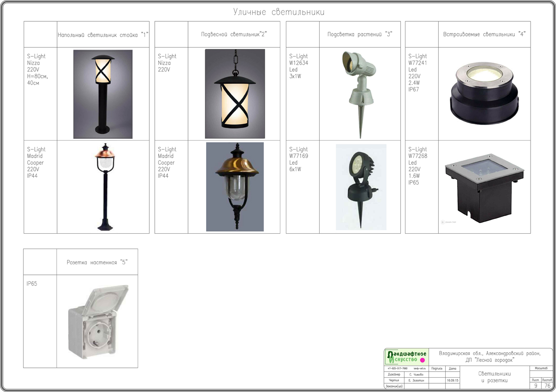Click address 'Владимирская обл., Александровский район'
The image size is (556, 392).
[490, 354]
